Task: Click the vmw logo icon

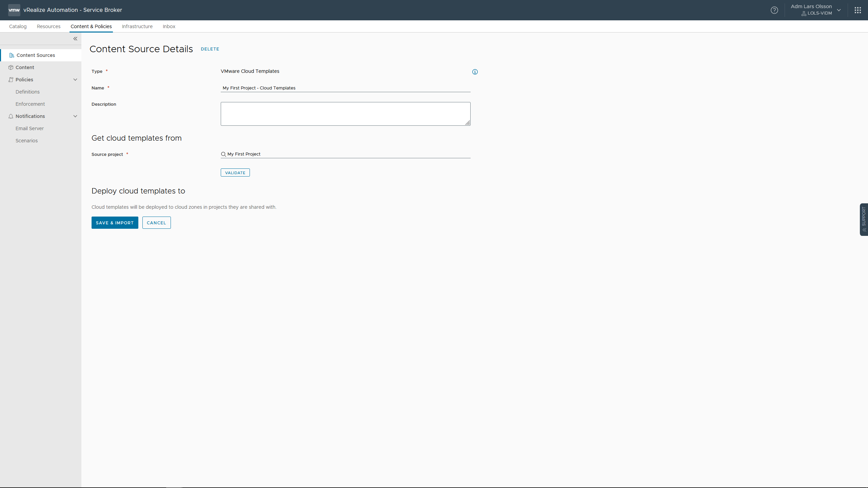Action: tap(14, 10)
